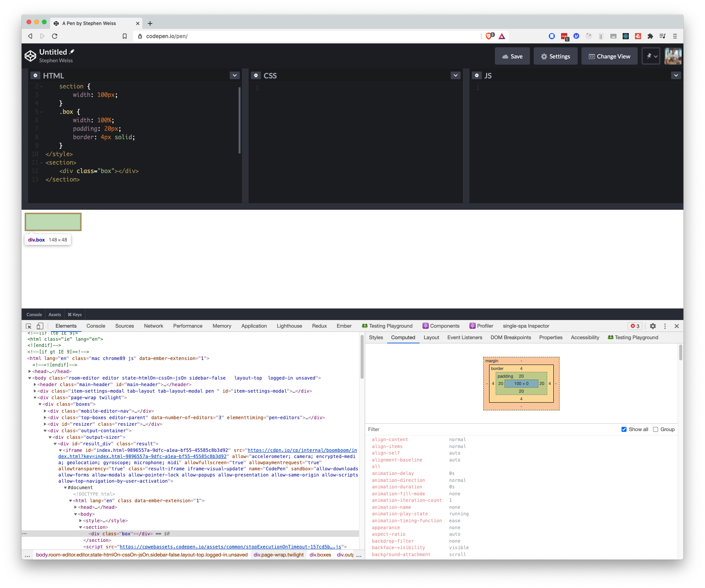The width and height of the screenshot is (705, 588).
Task: Open DevTools settings gear
Action: click(x=653, y=326)
